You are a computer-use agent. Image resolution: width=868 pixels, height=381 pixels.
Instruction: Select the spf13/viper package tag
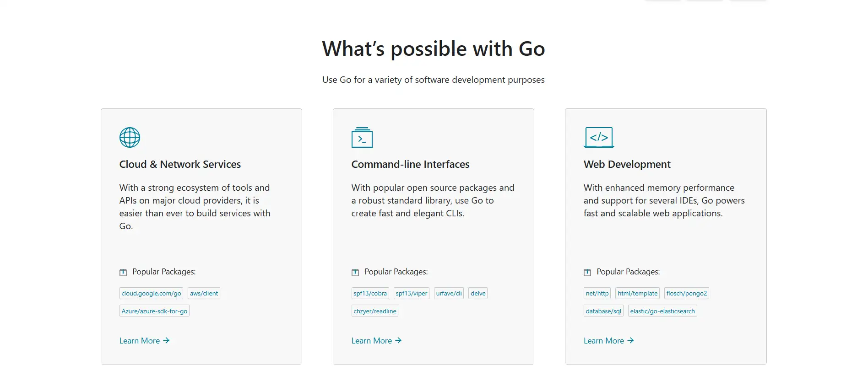(411, 293)
